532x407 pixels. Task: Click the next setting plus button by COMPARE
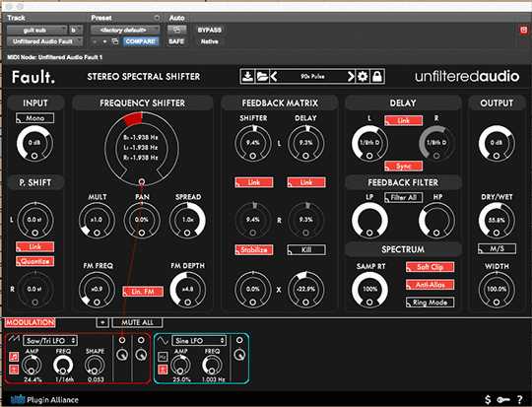tap(104, 41)
